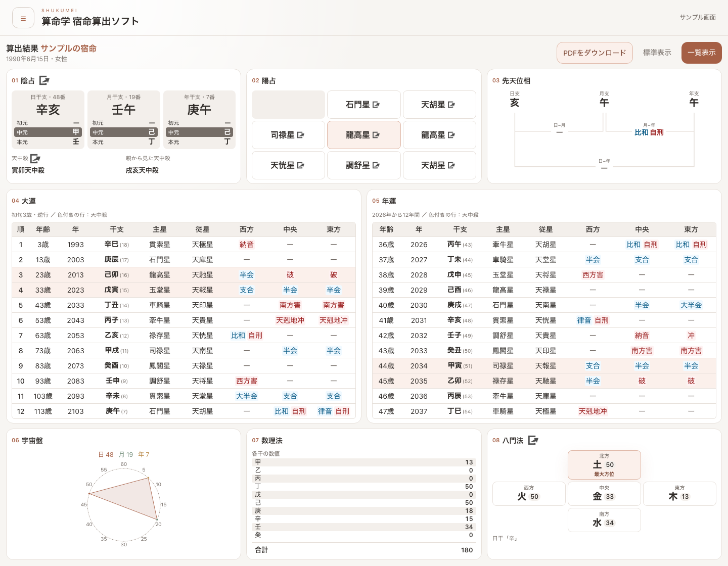Click the 南方 水 34 card
This screenshot has height=566, width=728.
click(x=604, y=520)
